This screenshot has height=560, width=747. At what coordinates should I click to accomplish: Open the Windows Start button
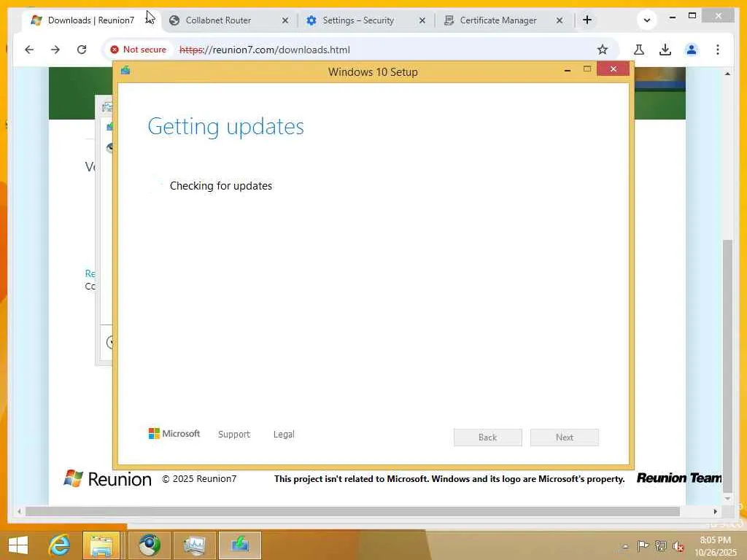pos(18,545)
